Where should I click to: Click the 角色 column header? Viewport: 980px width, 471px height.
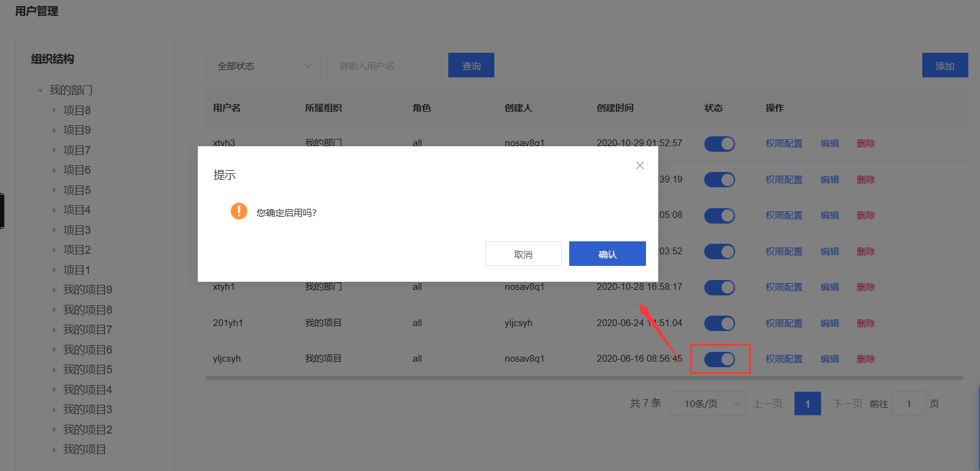click(x=422, y=107)
